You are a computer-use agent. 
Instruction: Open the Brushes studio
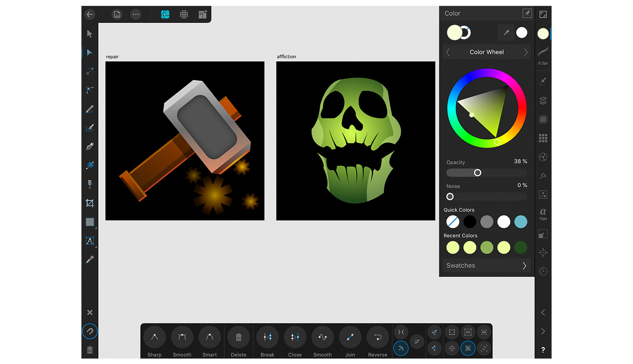[x=543, y=81]
